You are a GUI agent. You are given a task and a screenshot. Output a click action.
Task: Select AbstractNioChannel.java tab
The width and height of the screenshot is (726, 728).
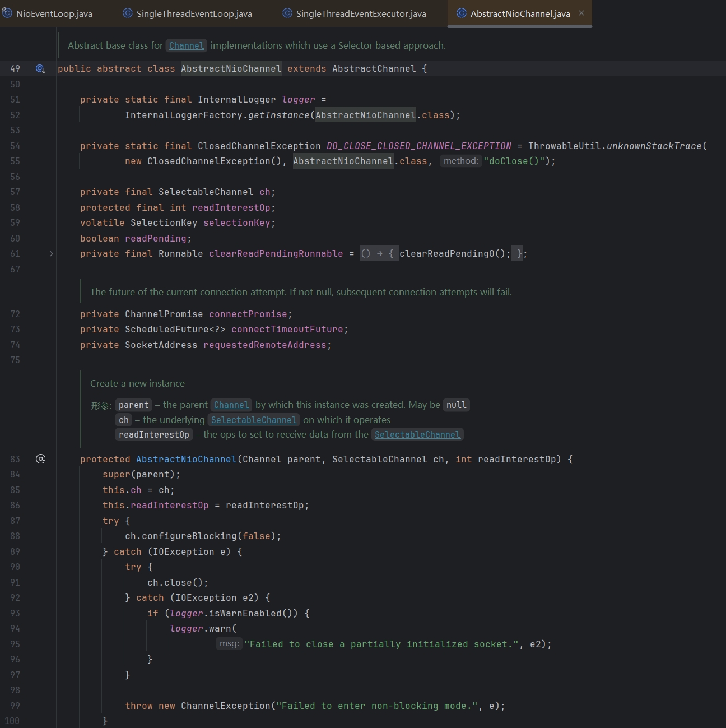point(520,13)
